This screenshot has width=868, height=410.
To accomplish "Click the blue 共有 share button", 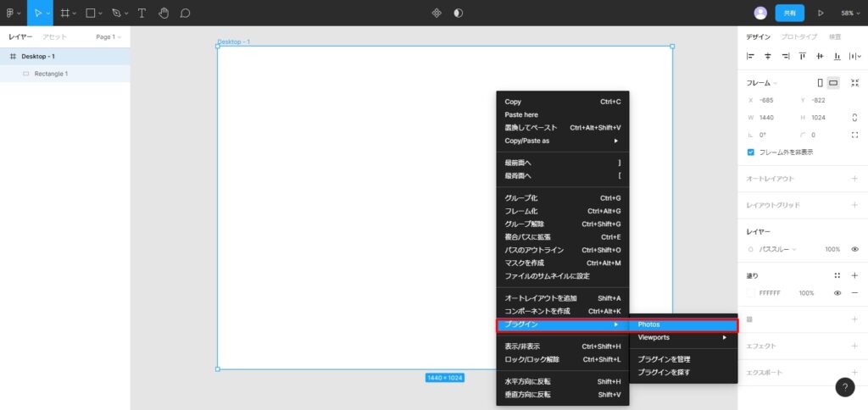I will [x=789, y=13].
